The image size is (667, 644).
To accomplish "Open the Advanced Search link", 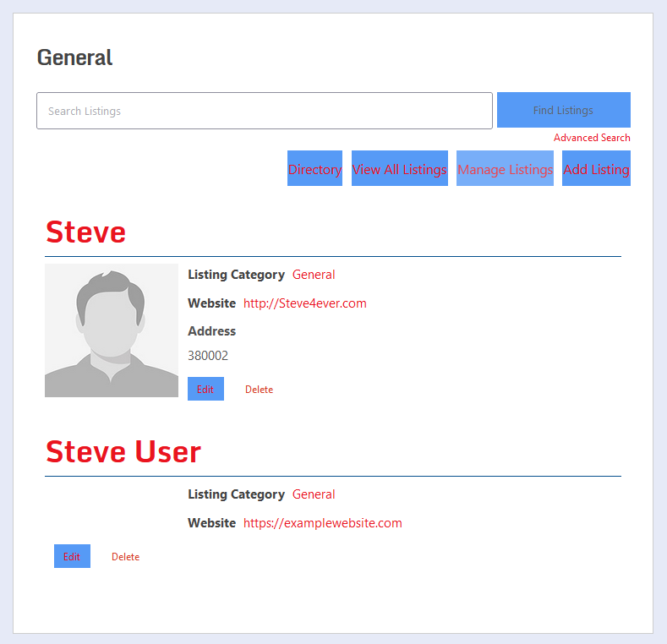I will pyautogui.click(x=591, y=138).
